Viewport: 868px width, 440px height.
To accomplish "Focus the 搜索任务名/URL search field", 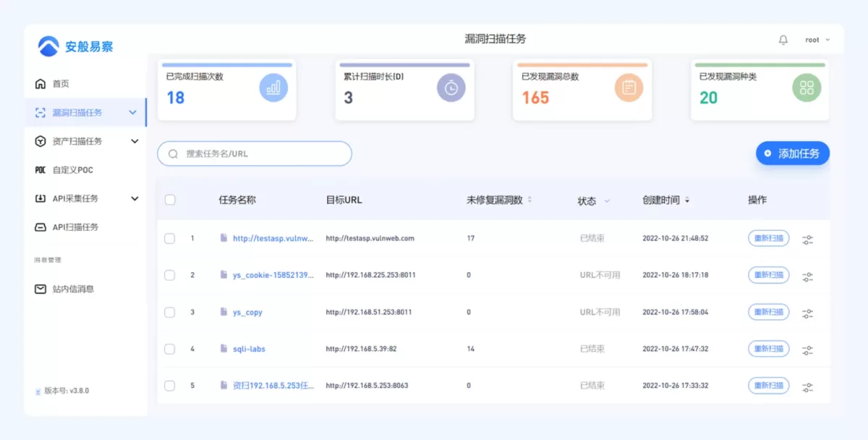I will pyautogui.click(x=255, y=153).
